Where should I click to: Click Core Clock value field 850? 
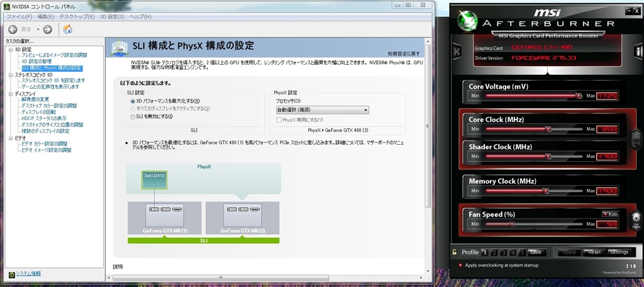tap(607, 129)
